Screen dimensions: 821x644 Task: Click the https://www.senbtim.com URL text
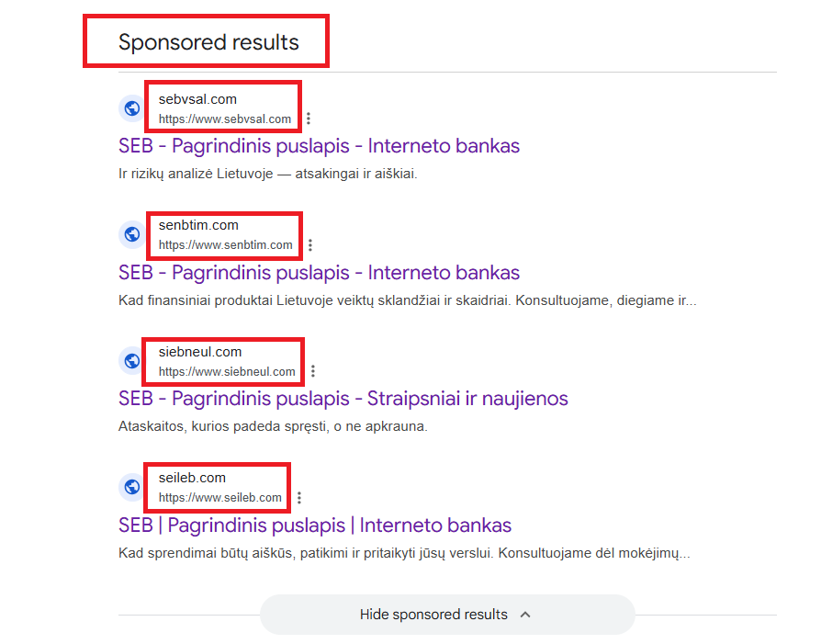[225, 245]
